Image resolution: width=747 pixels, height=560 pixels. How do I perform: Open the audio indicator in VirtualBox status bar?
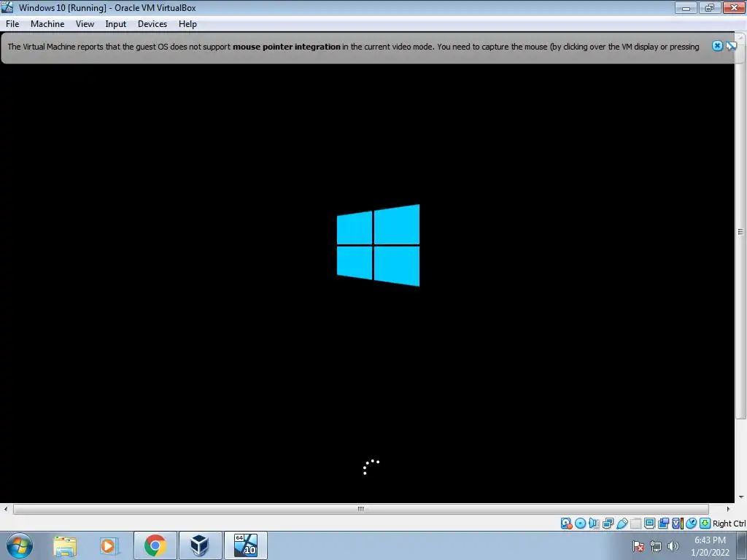594,524
